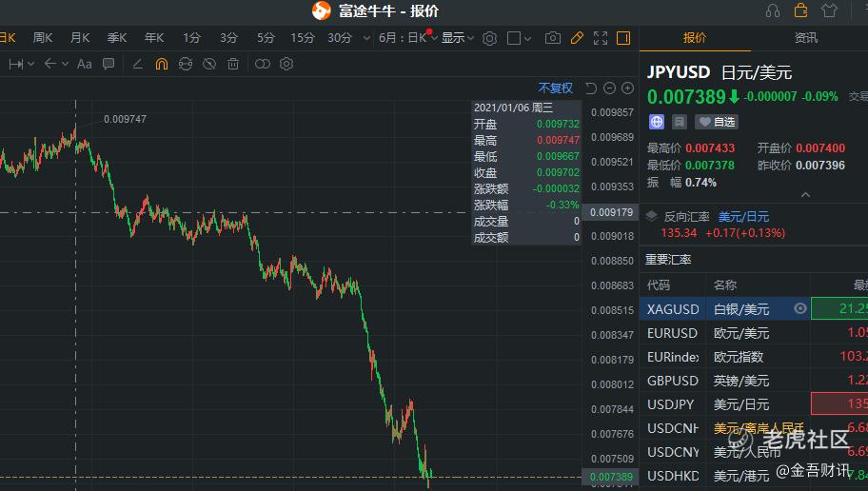Select GBPUSD 英镑/美元 row
Viewport: 868px width, 491px height.
(754, 381)
